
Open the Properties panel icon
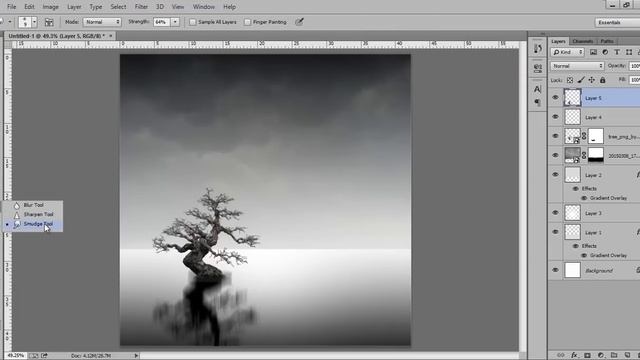coord(538,68)
